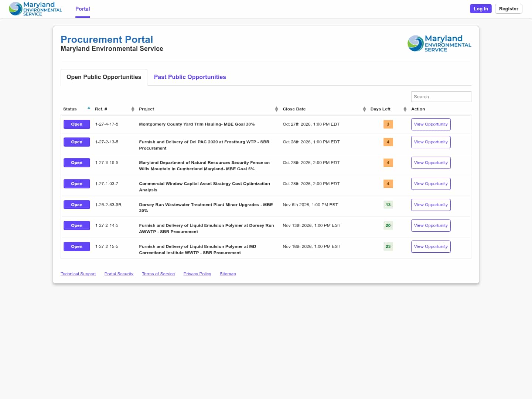532x399 pixels.
Task: View Opportunity for Dorsey Run Wastewater Treatment Plant
Action: pyautogui.click(x=431, y=205)
